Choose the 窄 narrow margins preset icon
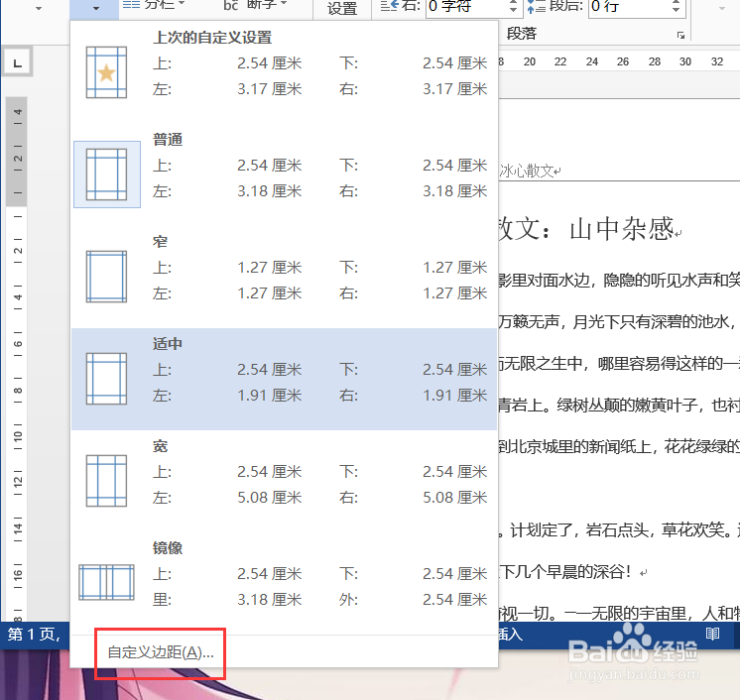Screen dimensions: 740x700 106,277
